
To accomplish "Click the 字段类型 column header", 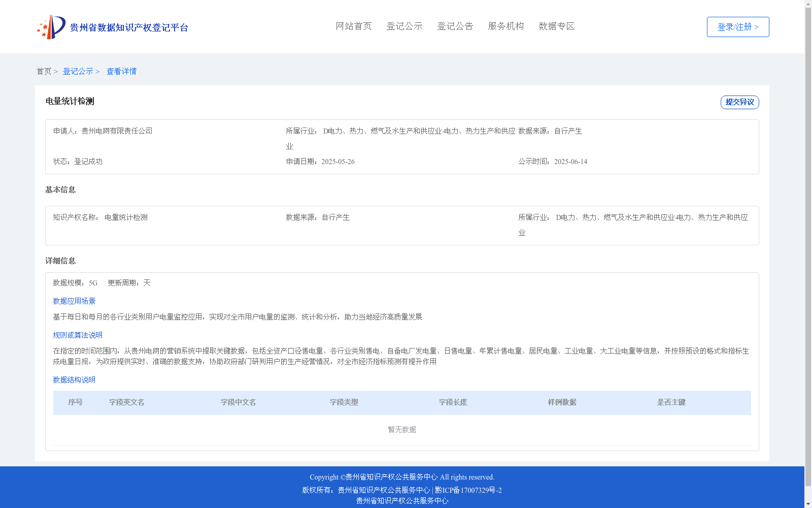I will [344, 402].
